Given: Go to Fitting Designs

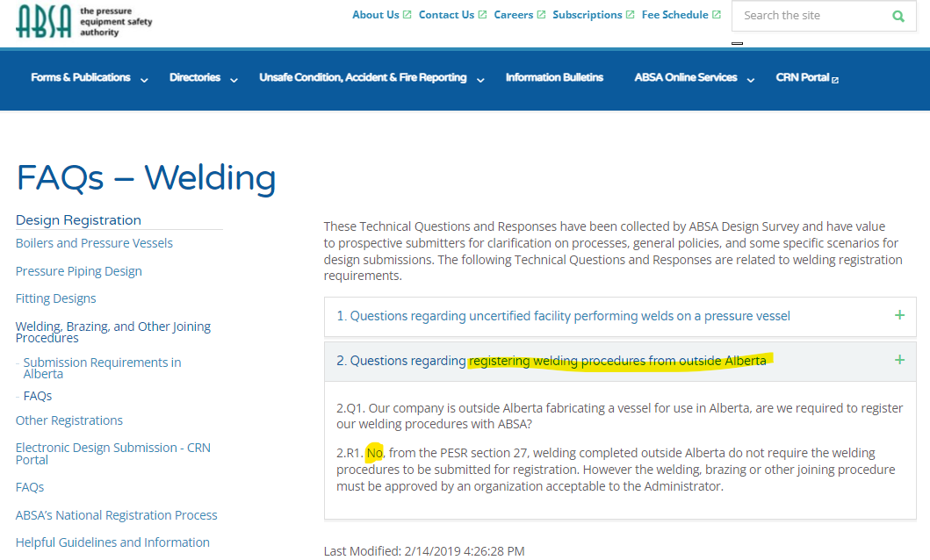Looking at the screenshot, I should pos(55,298).
